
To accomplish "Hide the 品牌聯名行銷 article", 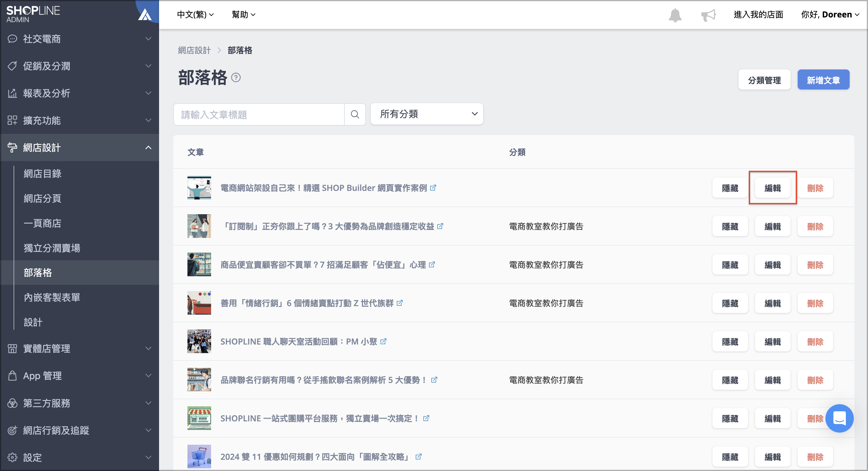I will pos(730,380).
